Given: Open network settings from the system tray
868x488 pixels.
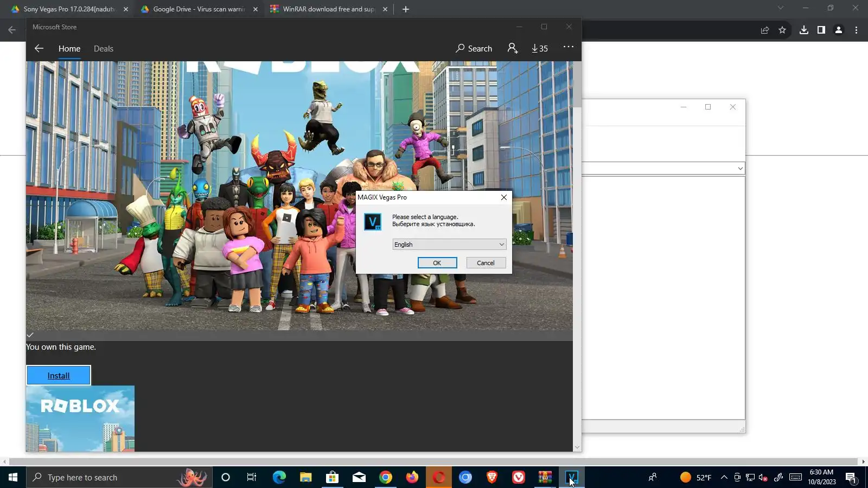Looking at the screenshot, I should [750, 477].
